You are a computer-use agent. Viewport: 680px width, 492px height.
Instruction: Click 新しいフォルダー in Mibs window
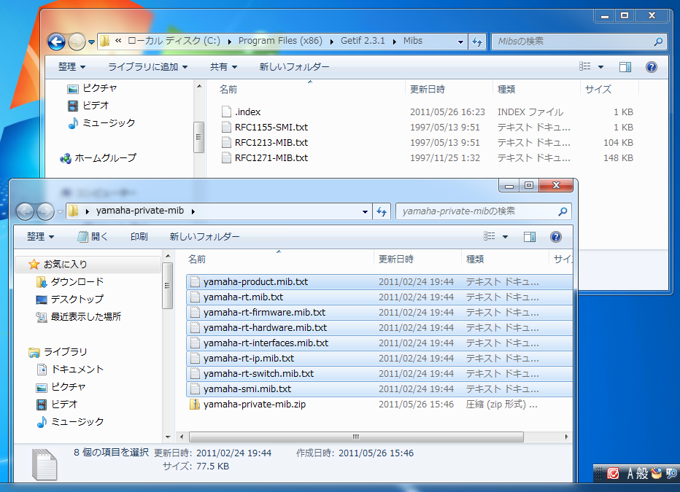coord(294,67)
